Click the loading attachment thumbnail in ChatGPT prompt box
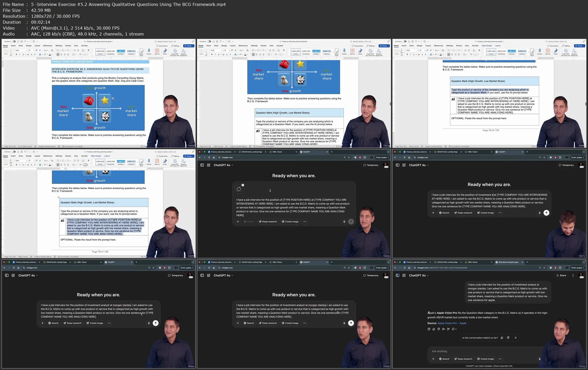Image resolution: width=588 pixels, height=370 pixels. click(239, 189)
